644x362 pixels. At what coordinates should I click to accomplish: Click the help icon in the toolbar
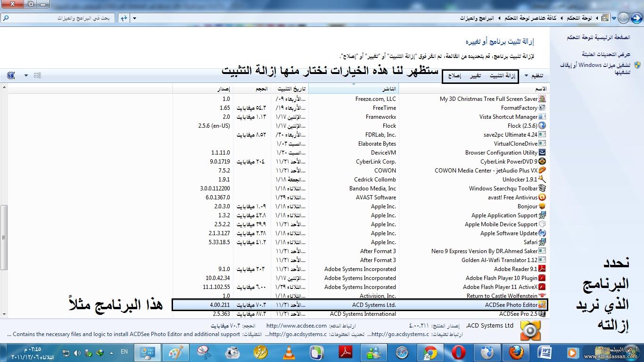pos(11,75)
